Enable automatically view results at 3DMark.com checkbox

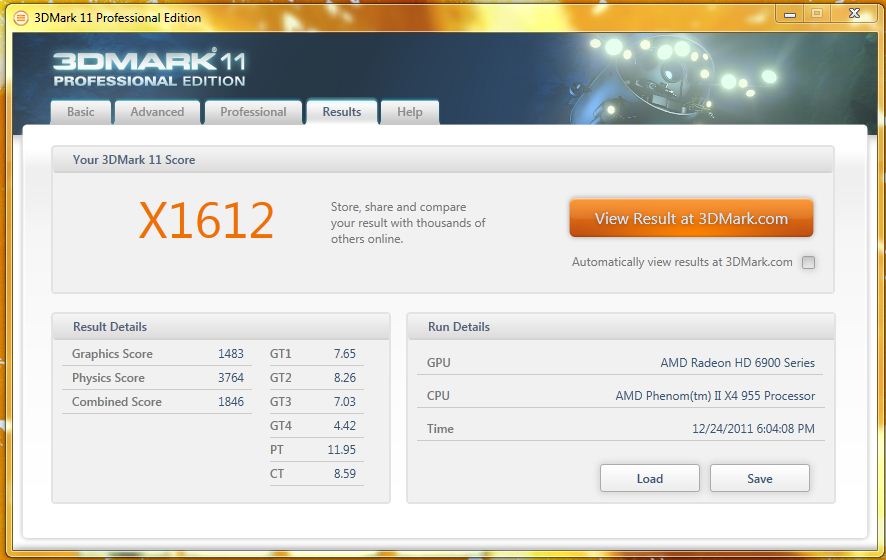point(809,262)
